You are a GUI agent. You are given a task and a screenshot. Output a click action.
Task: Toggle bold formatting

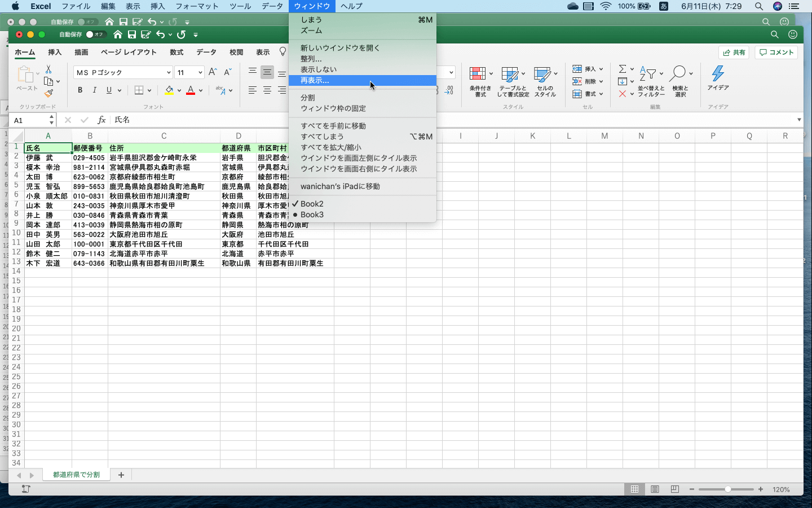coord(80,90)
